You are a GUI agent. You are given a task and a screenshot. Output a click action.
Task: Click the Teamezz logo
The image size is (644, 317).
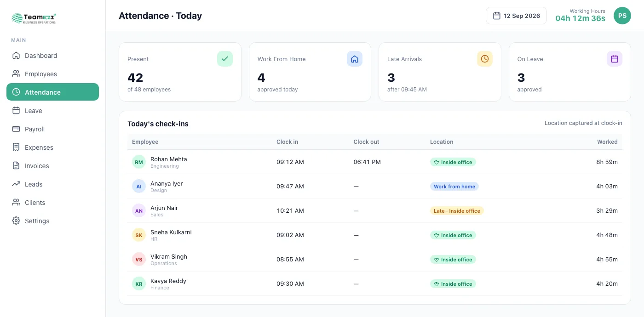[34, 18]
